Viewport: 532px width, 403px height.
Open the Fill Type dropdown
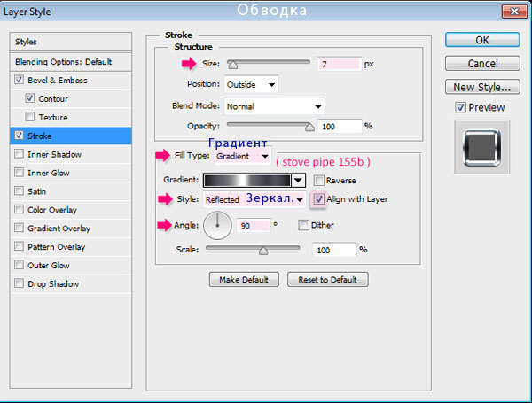tap(242, 156)
